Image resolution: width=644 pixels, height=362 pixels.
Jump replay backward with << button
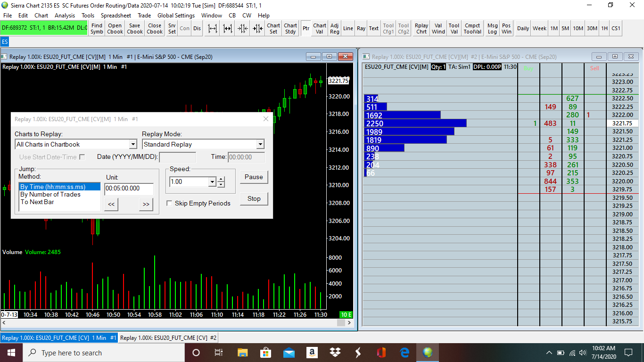(x=111, y=204)
